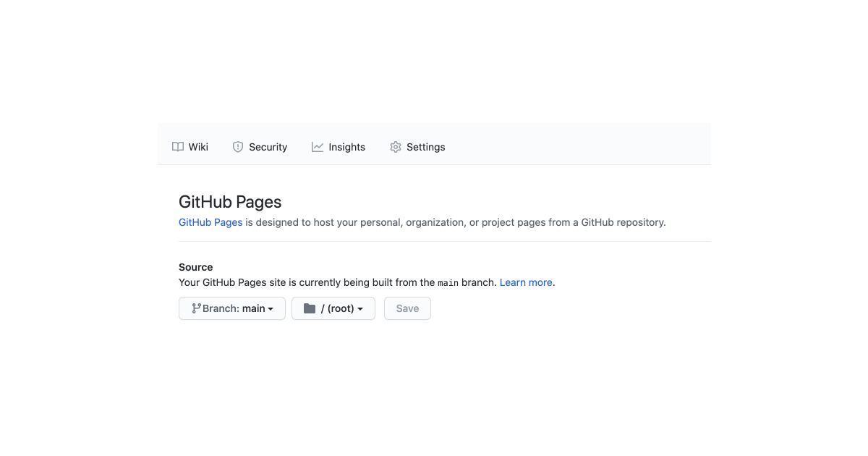Click the caret arrow next to main

271,309
